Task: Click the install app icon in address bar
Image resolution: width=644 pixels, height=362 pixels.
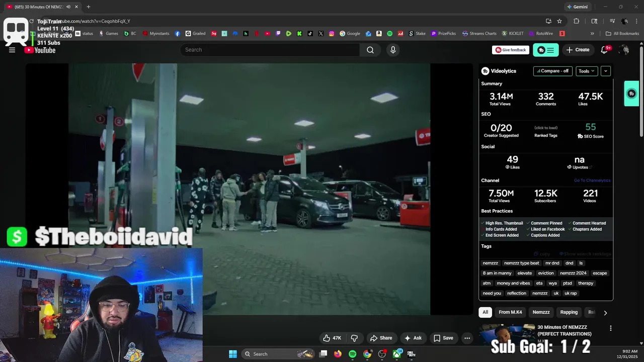Action: coord(548,21)
